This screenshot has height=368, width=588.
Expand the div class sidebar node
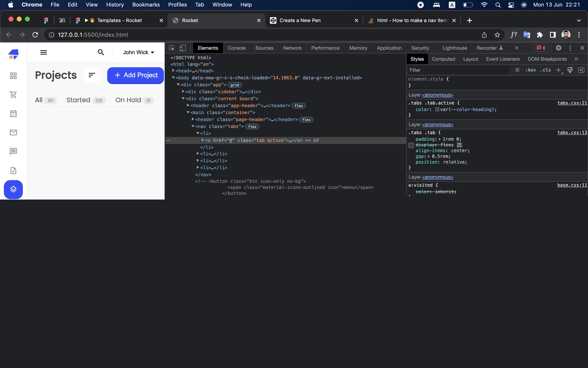(x=183, y=91)
